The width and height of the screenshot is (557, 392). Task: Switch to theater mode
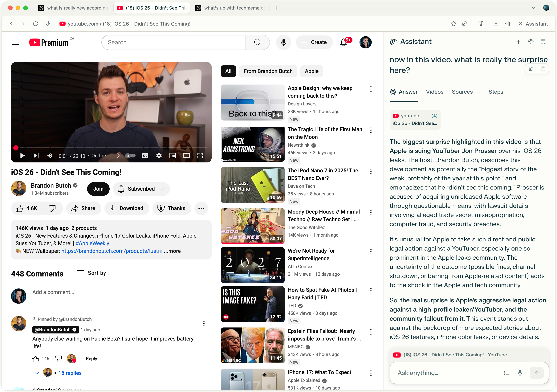point(186,156)
